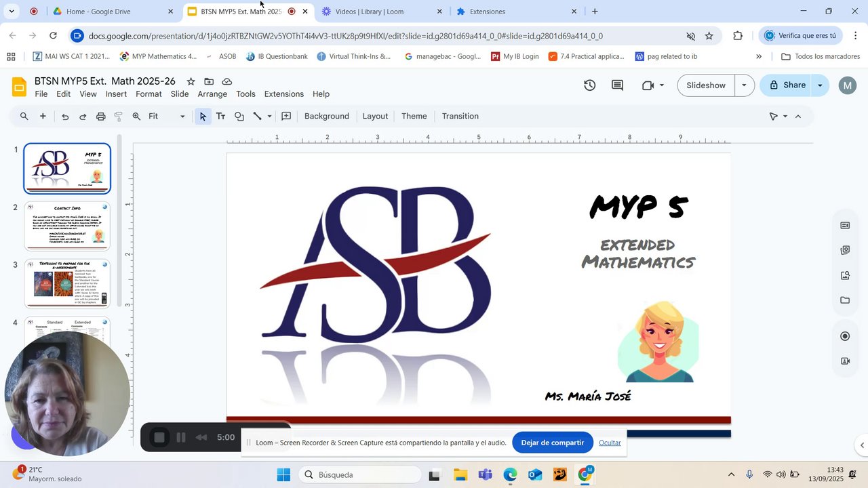Expand pointer tool dropdown arrow
The width and height of the screenshot is (868, 488).
coord(785,117)
